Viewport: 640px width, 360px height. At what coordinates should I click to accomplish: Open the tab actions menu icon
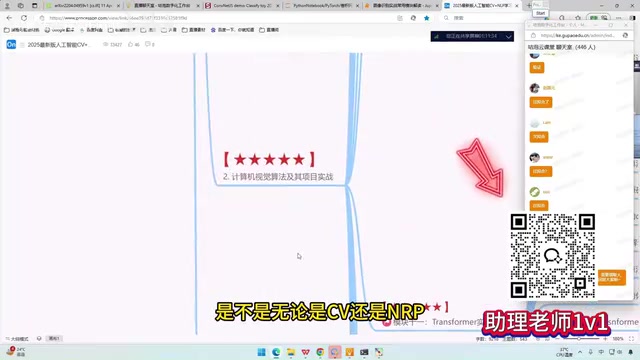click(34, 6)
